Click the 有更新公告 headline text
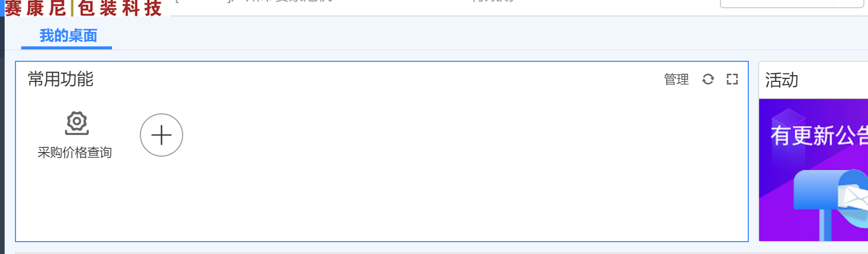 click(819, 136)
